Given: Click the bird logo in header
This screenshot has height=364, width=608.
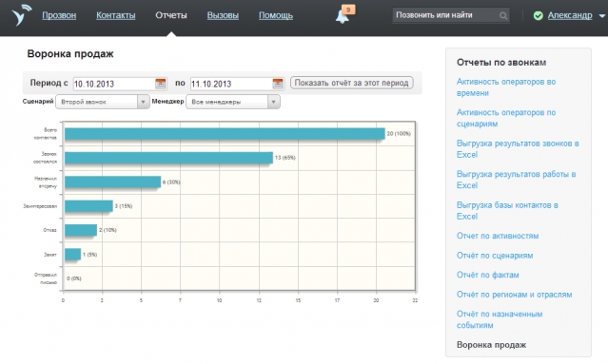Looking at the screenshot, I should click(x=21, y=14).
